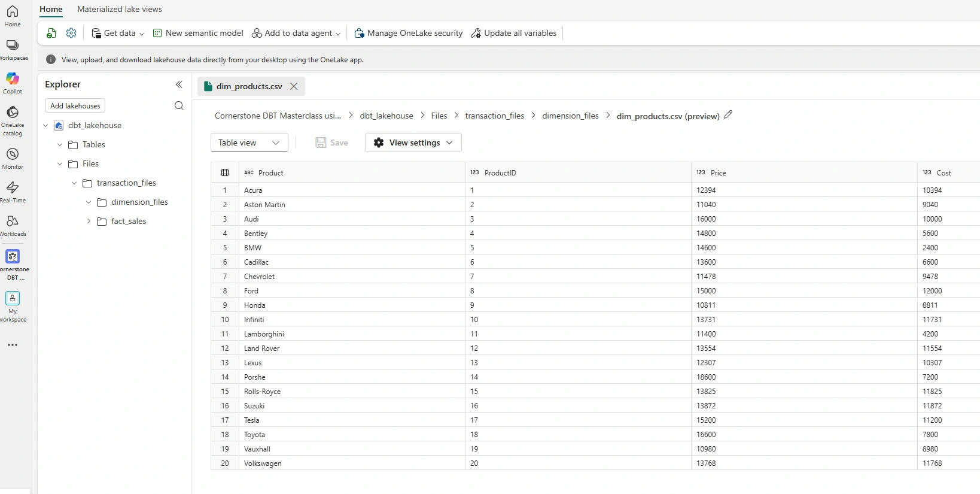Viewport: 980px width, 494px height.
Task: Switch to the Home ribbon tab
Action: [x=51, y=9]
